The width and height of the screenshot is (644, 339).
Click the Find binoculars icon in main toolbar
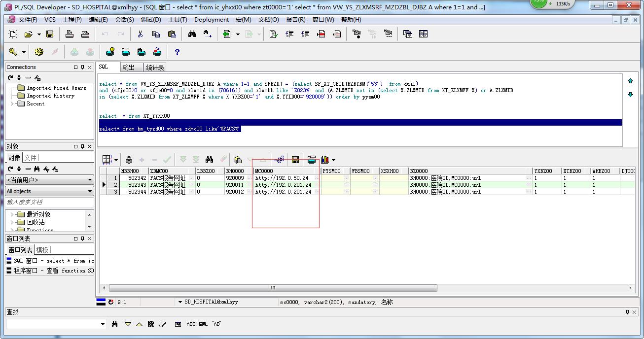tap(192, 34)
